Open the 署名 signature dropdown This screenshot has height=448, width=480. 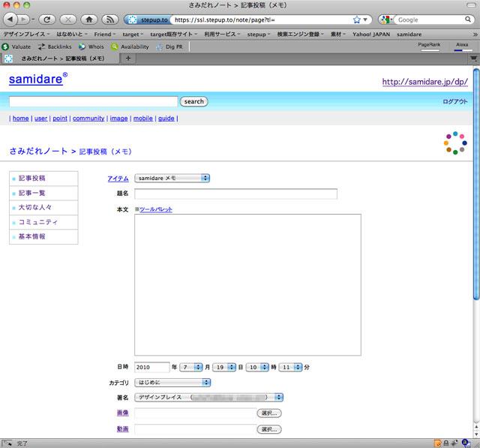[x=208, y=397]
